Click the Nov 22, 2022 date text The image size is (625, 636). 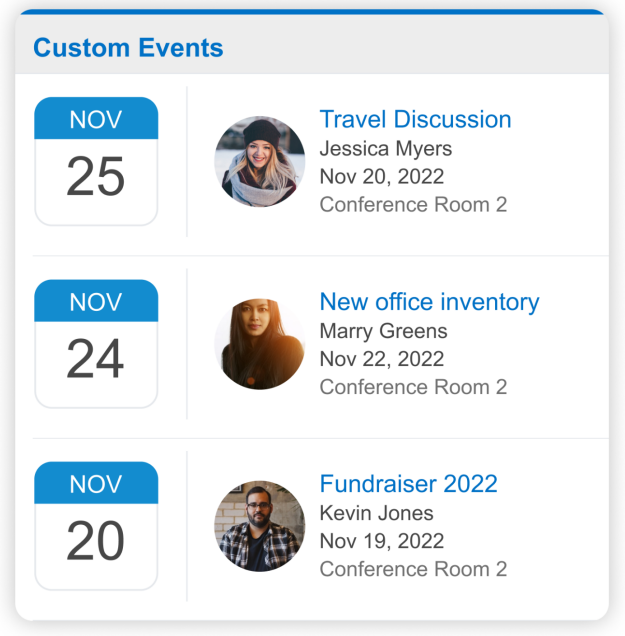(x=382, y=359)
